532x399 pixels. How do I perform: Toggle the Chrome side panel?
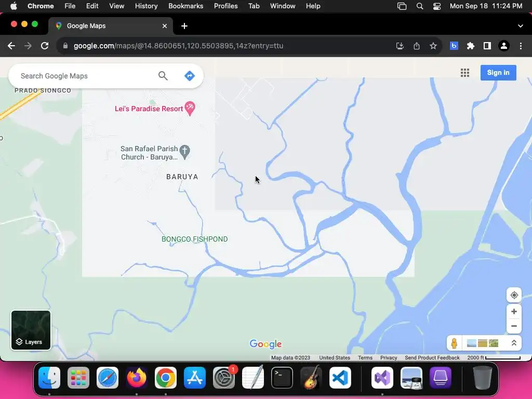(x=487, y=46)
